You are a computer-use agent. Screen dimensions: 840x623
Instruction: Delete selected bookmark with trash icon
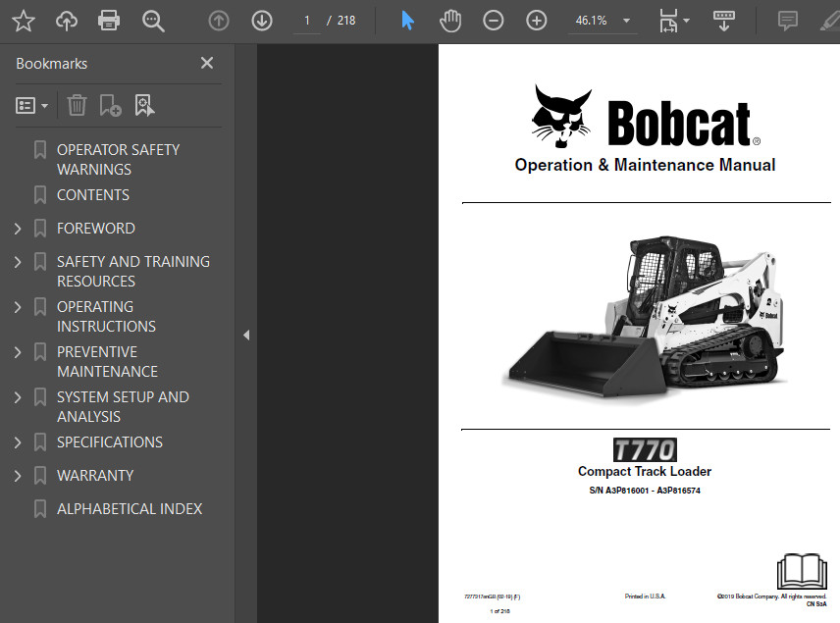[x=77, y=105]
